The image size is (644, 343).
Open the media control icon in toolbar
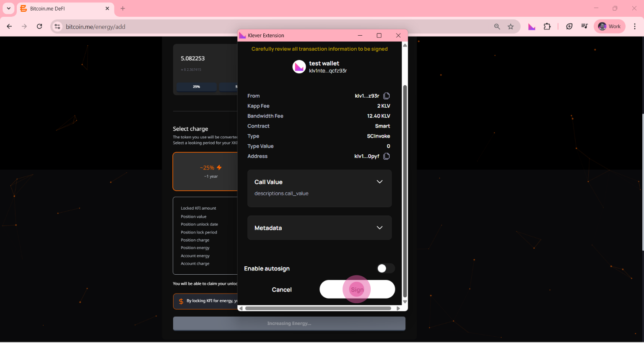click(584, 26)
